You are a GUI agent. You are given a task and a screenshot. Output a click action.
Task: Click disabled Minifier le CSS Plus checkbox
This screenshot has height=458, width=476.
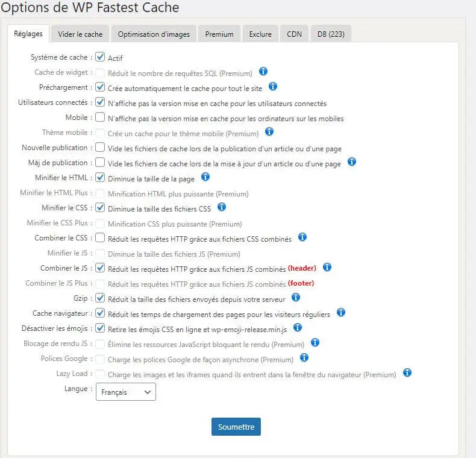point(100,223)
